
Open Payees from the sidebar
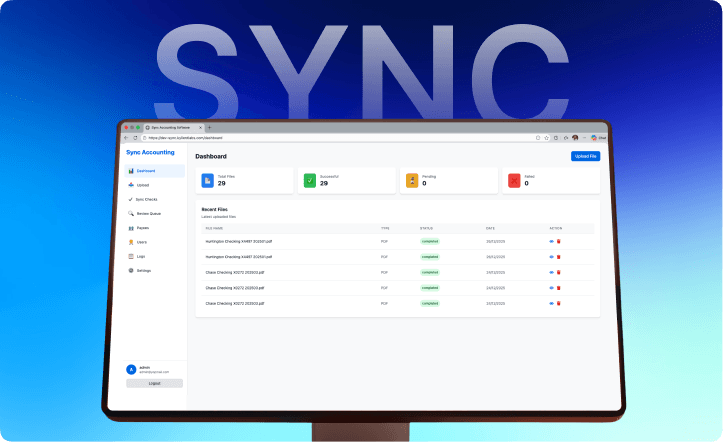coord(154,228)
